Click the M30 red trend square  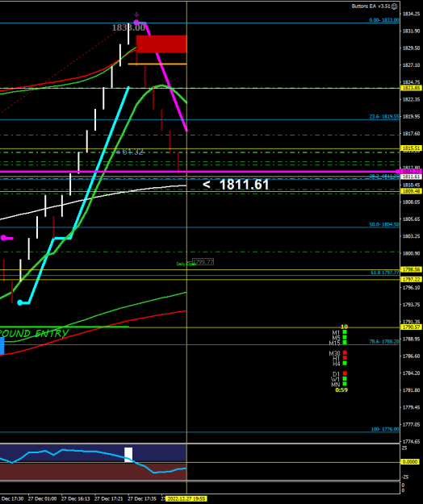[x=345, y=352]
